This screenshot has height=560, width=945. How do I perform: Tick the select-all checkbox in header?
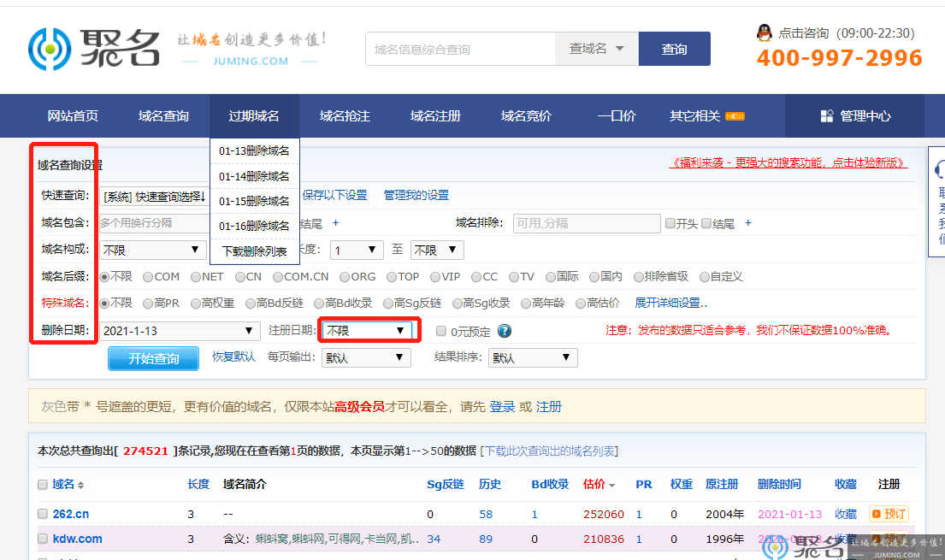43,485
